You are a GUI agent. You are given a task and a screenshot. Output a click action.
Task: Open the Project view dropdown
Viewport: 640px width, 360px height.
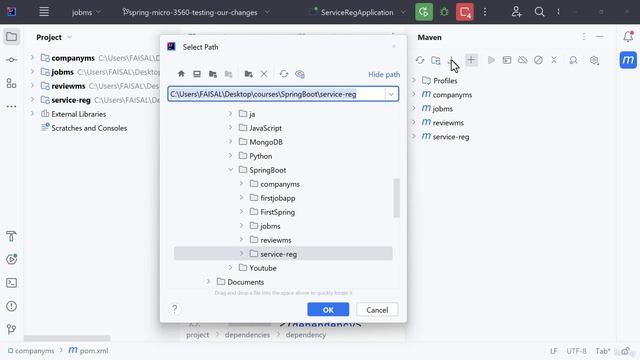point(54,37)
